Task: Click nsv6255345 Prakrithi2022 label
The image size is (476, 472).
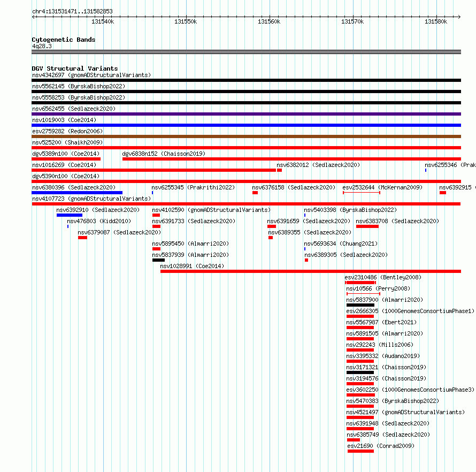Action: [x=194, y=187]
